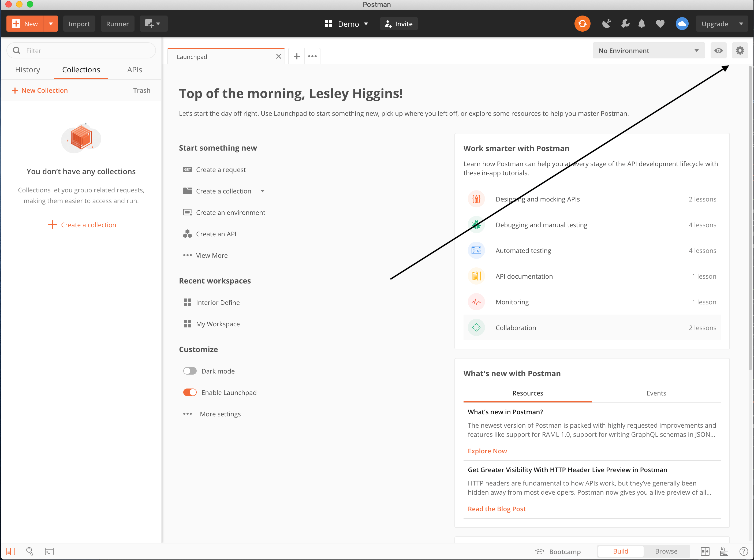Open the Explore Now link
Screen dimensions: 754x560
[x=487, y=451]
